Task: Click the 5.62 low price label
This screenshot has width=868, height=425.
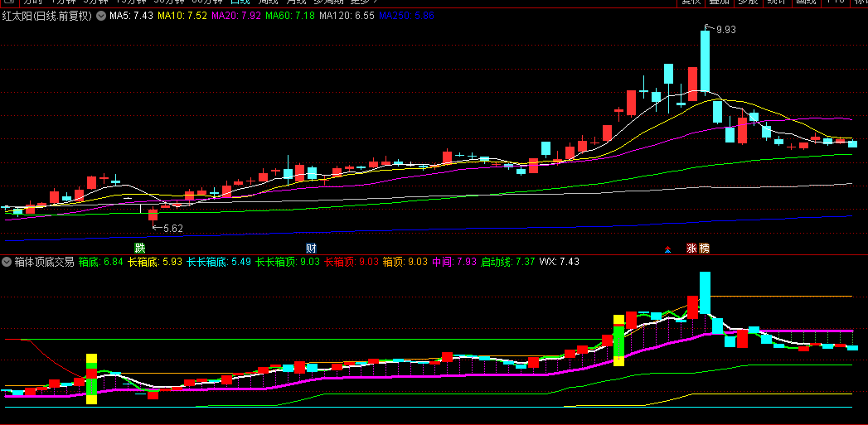Action: click(x=172, y=228)
